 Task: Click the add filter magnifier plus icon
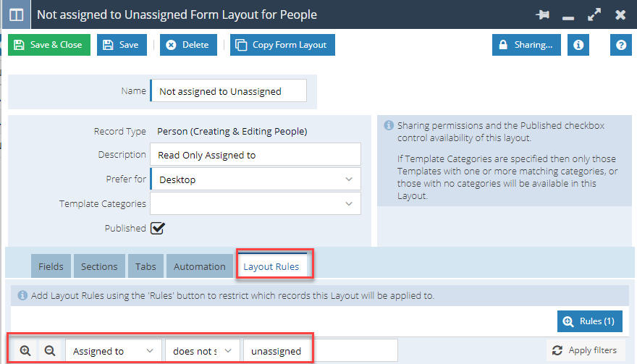coord(25,350)
